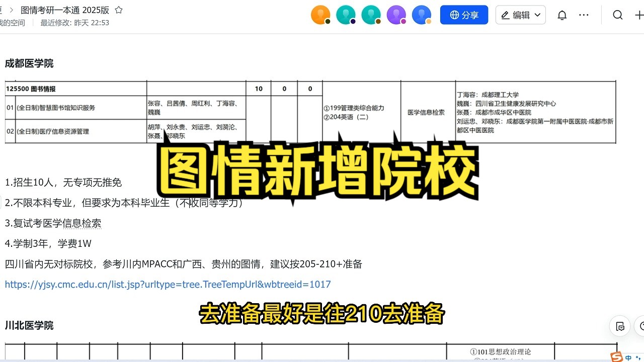The height and width of the screenshot is (362, 644).
Task: Click the ①101思想政治理论 cell
Action: point(501,352)
